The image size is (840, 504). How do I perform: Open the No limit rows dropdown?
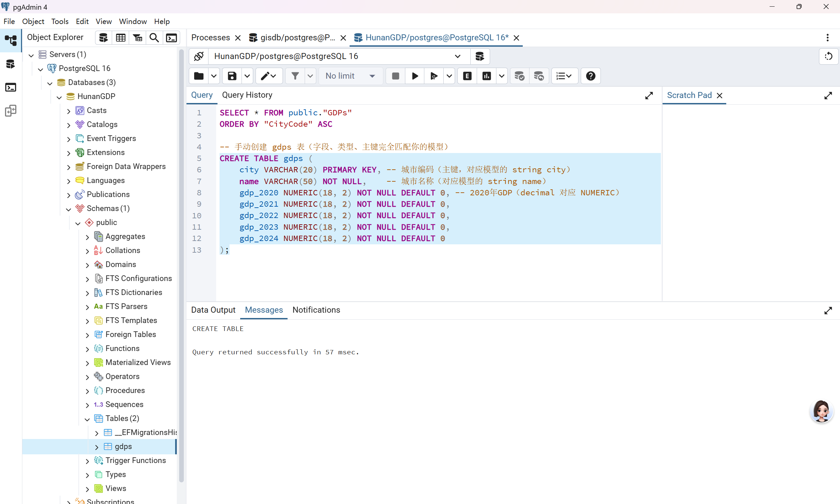[350, 76]
